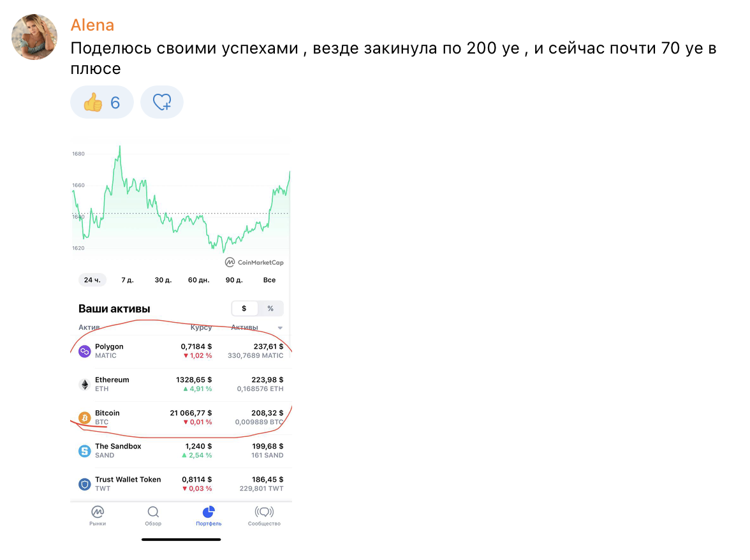Open the Community chat icon
The height and width of the screenshot is (560, 750).
tap(264, 512)
